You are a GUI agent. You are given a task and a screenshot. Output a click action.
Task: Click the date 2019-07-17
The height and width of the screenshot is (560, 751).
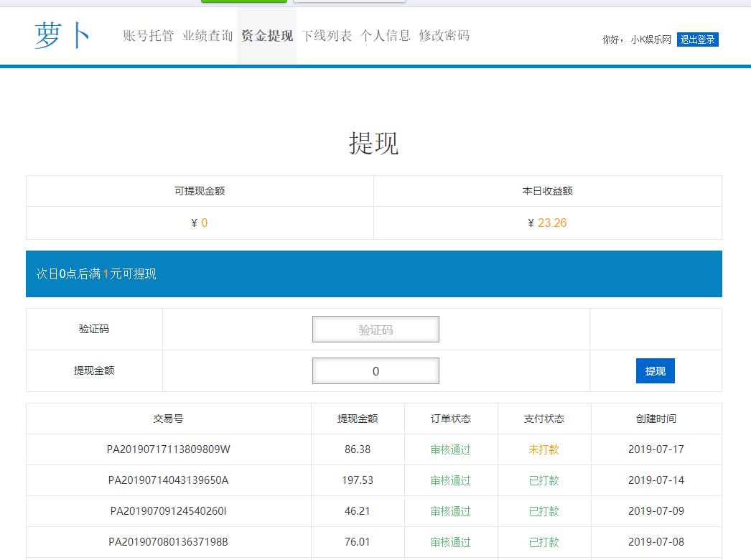[656, 449]
